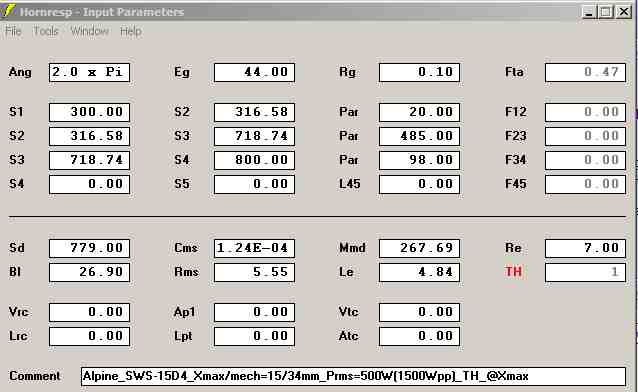Screen dimensions: 638x392
Task: Select the S5 input field
Action: pos(254,184)
